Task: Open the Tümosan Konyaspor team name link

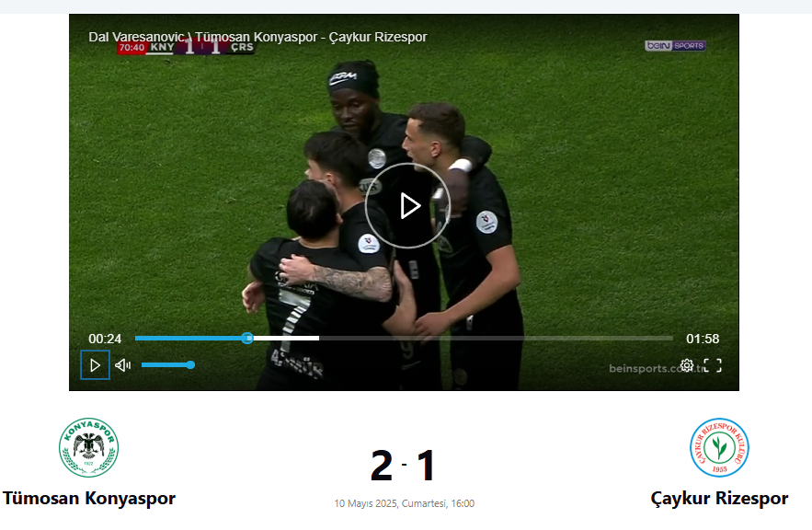Action: [89, 498]
